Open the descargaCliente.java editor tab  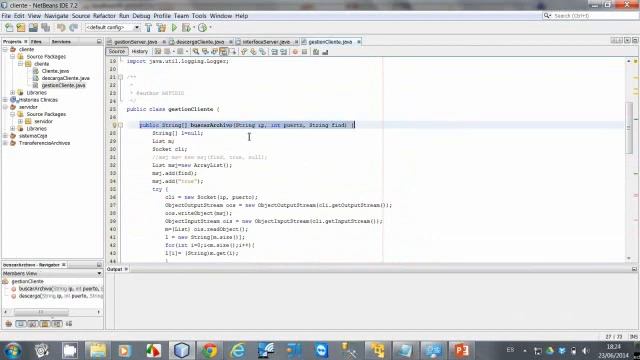coord(200,42)
